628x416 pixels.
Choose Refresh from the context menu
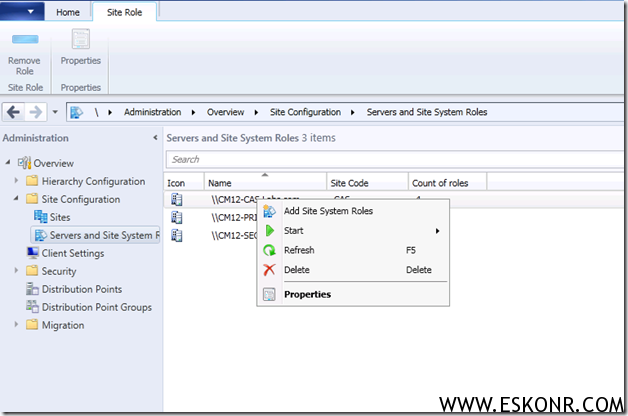[353, 250]
